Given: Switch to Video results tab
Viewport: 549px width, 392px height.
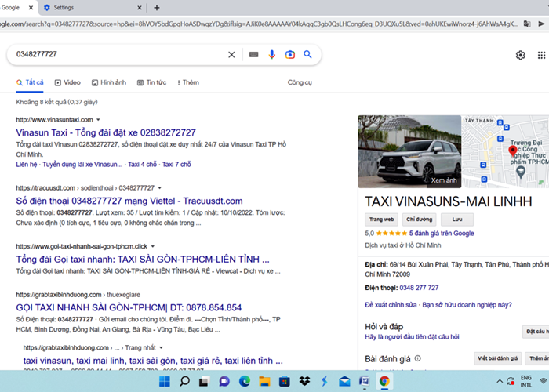Looking at the screenshot, I should 67,82.
